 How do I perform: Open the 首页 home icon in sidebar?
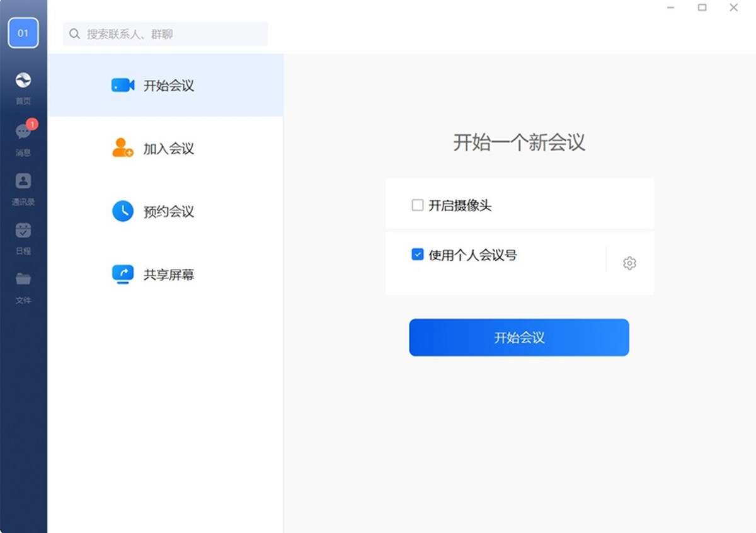pos(23,80)
